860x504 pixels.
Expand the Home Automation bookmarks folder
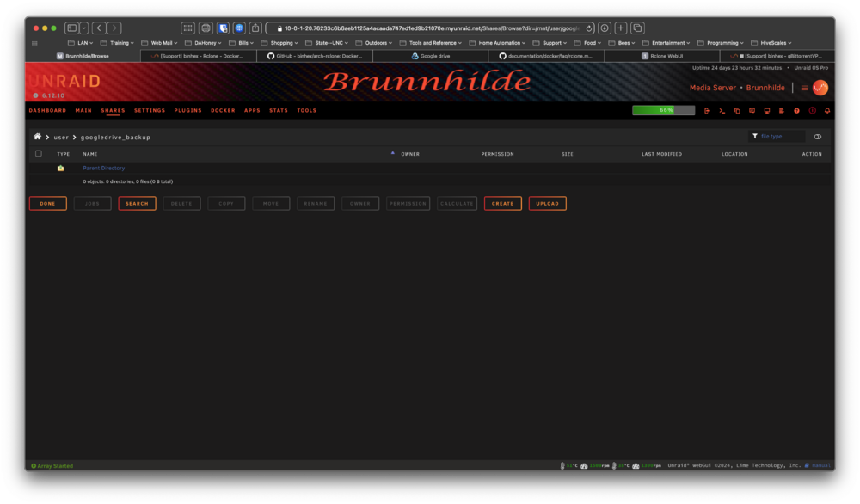pyautogui.click(x=497, y=43)
